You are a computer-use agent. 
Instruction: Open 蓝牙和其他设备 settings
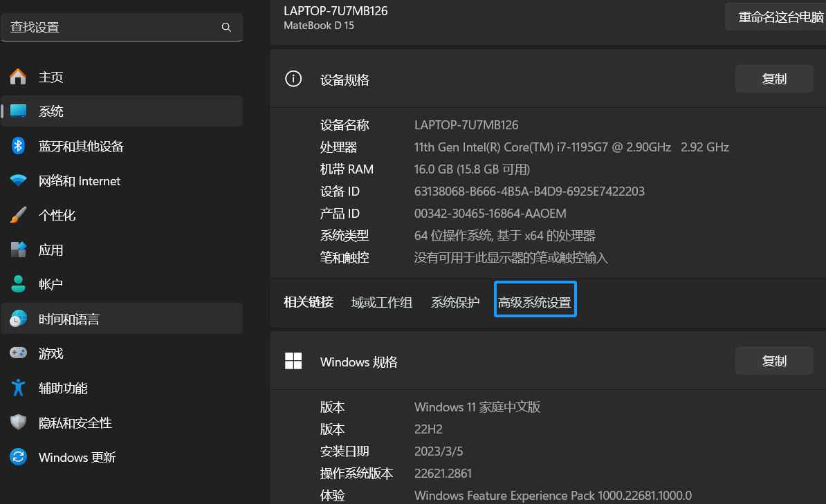tap(122, 146)
